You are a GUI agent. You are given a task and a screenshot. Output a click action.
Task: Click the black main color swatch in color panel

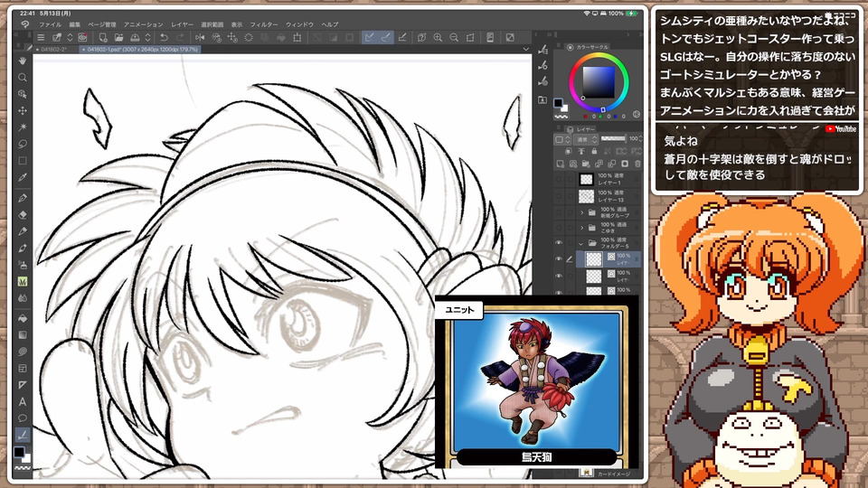click(x=558, y=103)
